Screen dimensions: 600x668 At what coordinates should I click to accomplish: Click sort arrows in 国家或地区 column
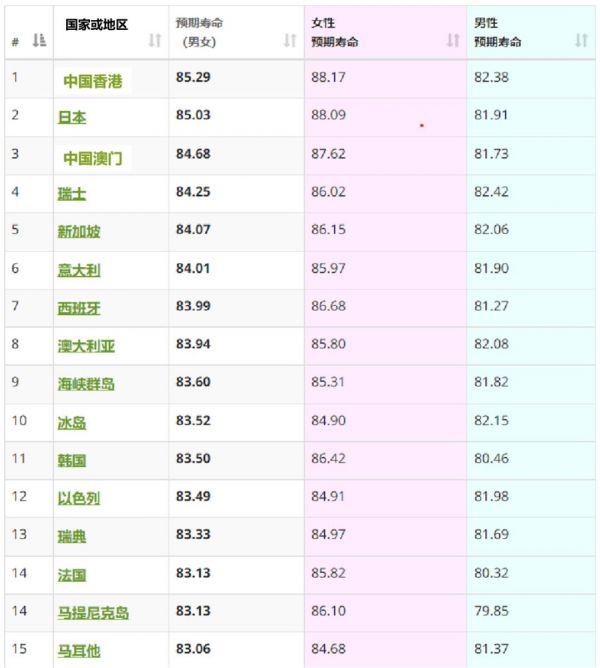click(x=155, y=40)
